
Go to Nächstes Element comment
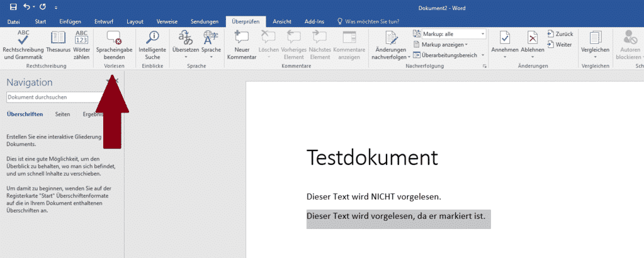(x=320, y=45)
